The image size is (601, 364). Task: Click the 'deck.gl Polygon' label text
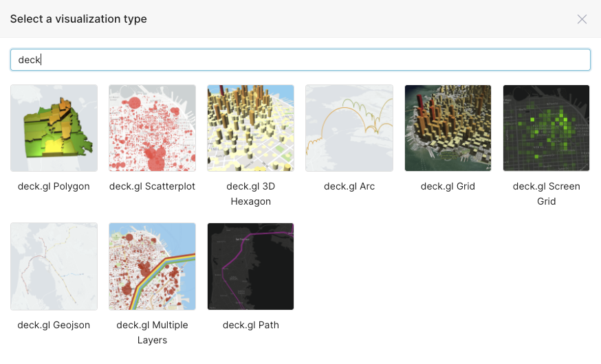click(x=54, y=186)
